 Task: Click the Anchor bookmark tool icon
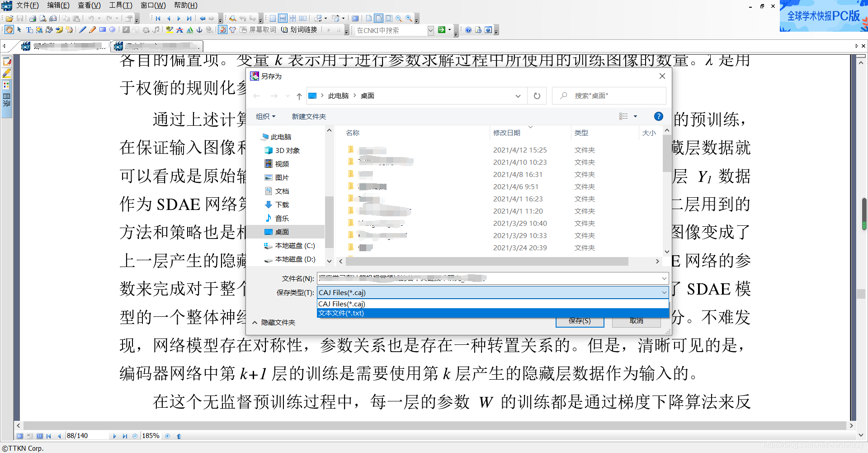[199, 30]
